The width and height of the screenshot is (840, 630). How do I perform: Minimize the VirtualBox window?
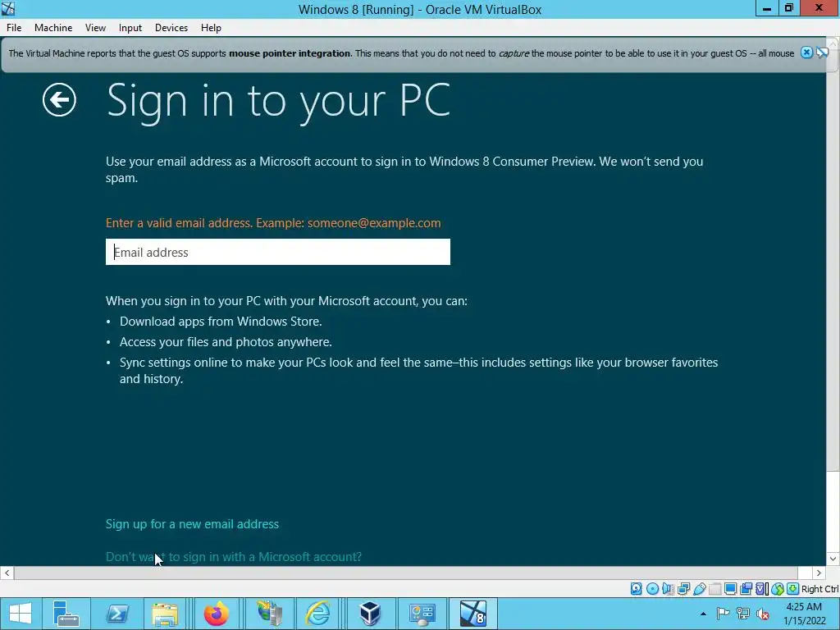tap(767, 8)
